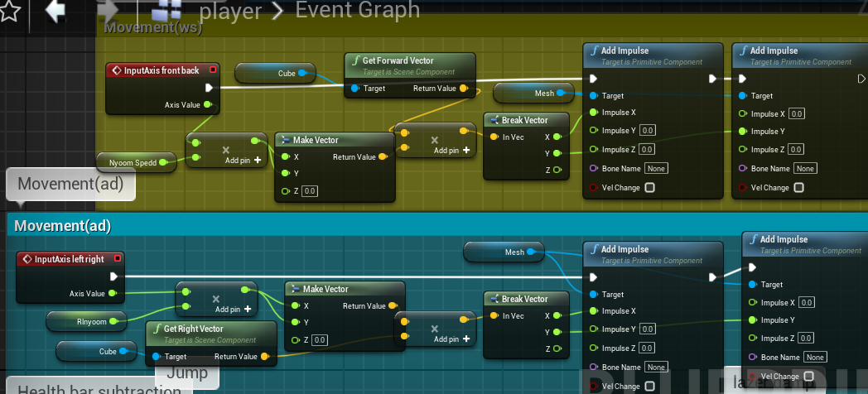Click Z value field on Movement(ws) Make Vector

tap(310, 191)
